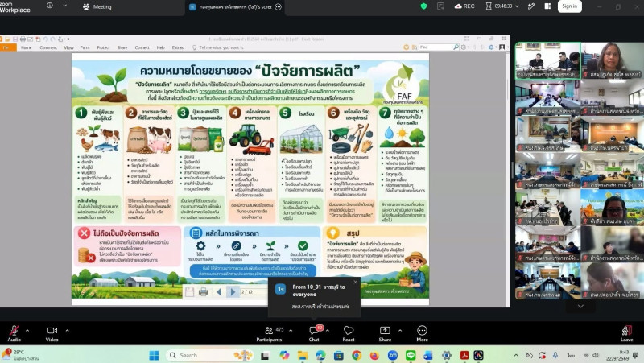The width and height of the screenshot is (644, 363).
Task: Click the Share screen icon
Action: point(385,333)
